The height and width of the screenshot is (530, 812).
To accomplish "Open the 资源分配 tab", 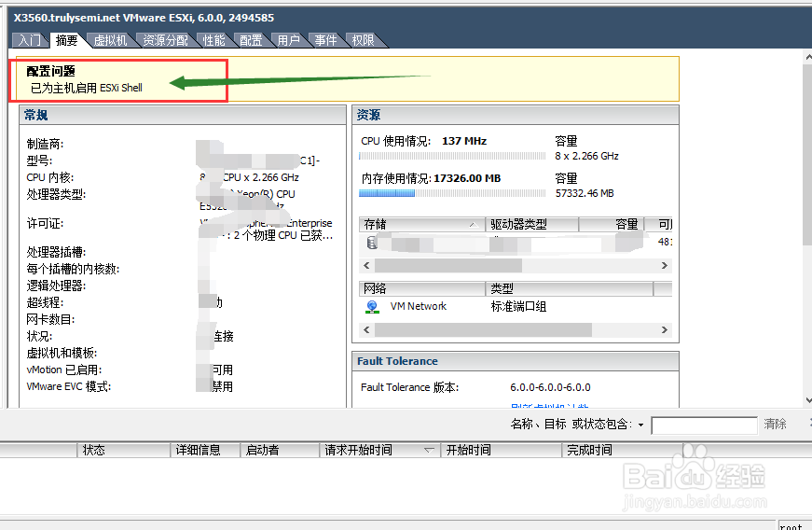I will pyautogui.click(x=165, y=40).
